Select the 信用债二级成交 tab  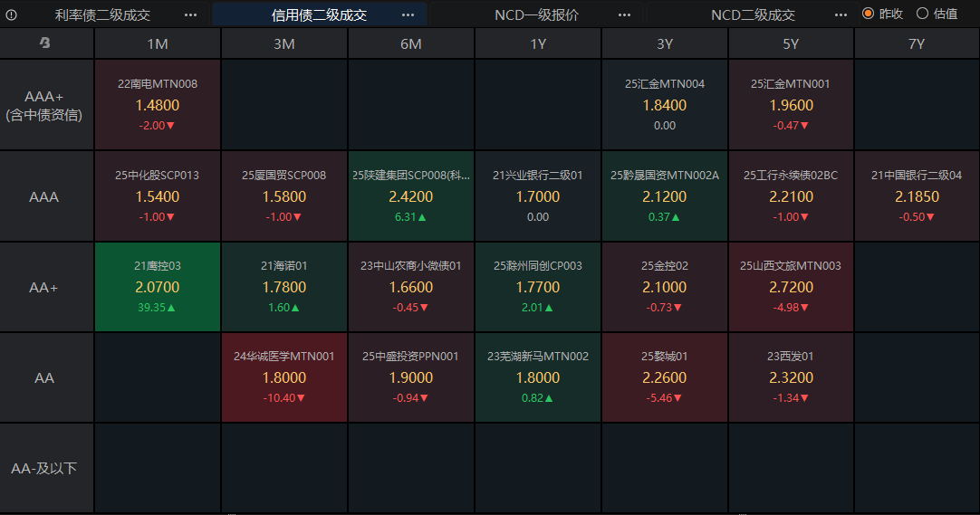click(x=319, y=15)
